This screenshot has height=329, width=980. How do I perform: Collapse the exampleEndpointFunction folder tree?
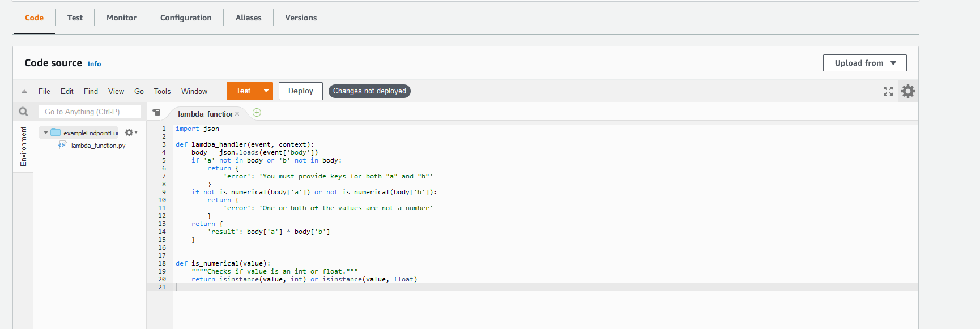click(46, 133)
